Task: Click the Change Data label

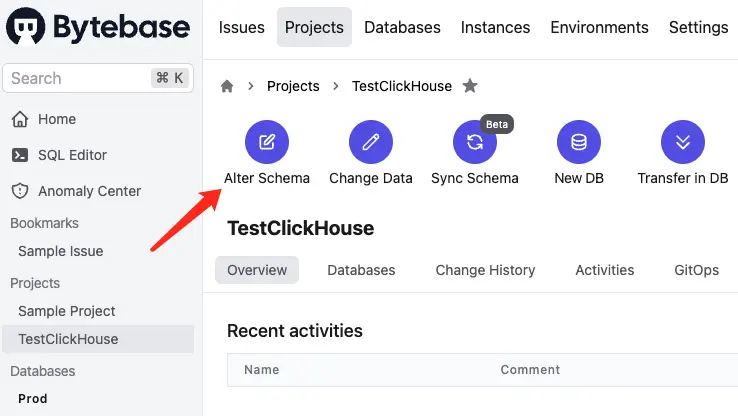Action: [371, 178]
